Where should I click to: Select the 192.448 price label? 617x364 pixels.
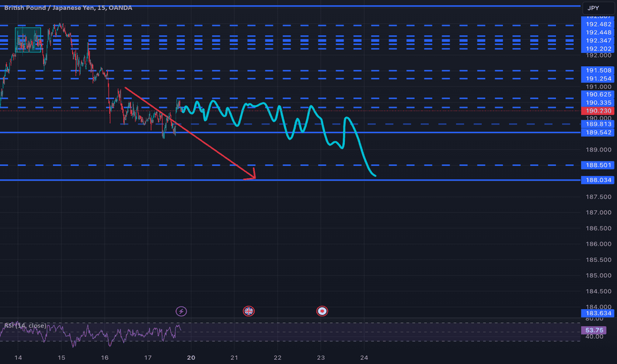pyautogui.click(x=598, y=32)
